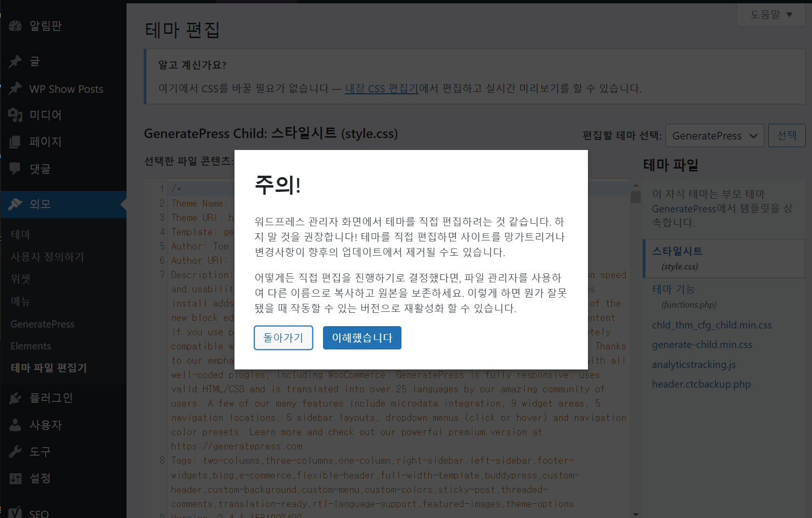Select the 사용자 users icon
Image resolution: width=812 pixels, height=518 pixels.
[15, 425]
